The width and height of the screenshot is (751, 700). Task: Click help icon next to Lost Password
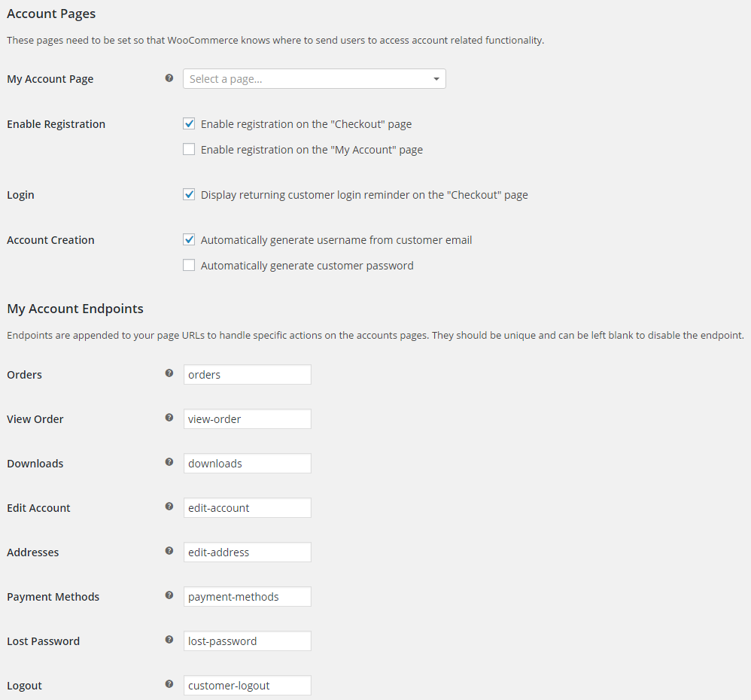169,640
